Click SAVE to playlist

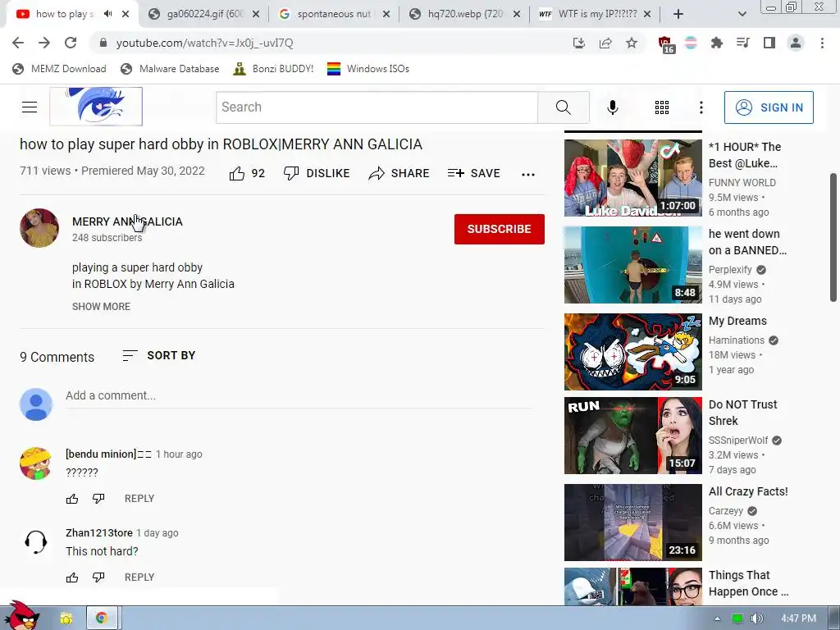tap(474, 174)
